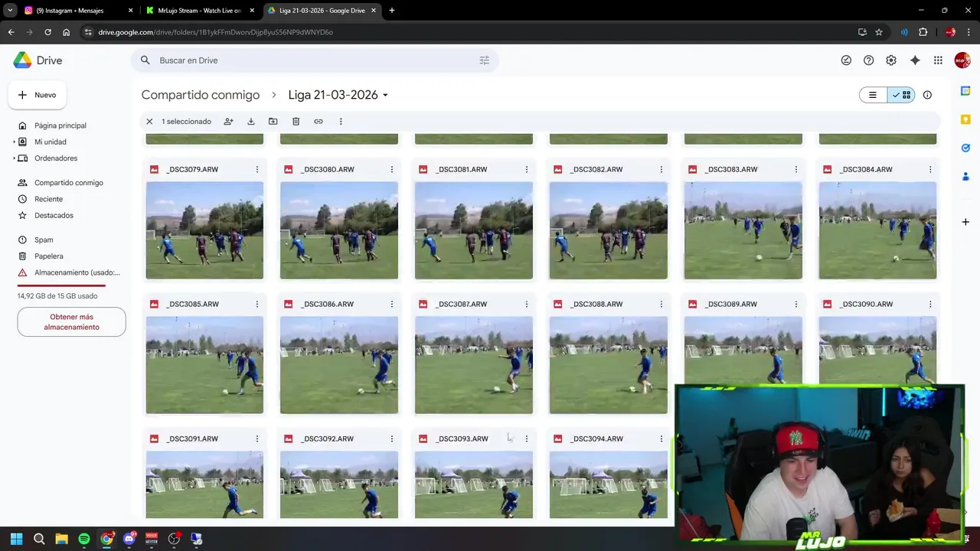Open Drive settings gear
This screenshot has height=551, width=980.
point(891,60)
